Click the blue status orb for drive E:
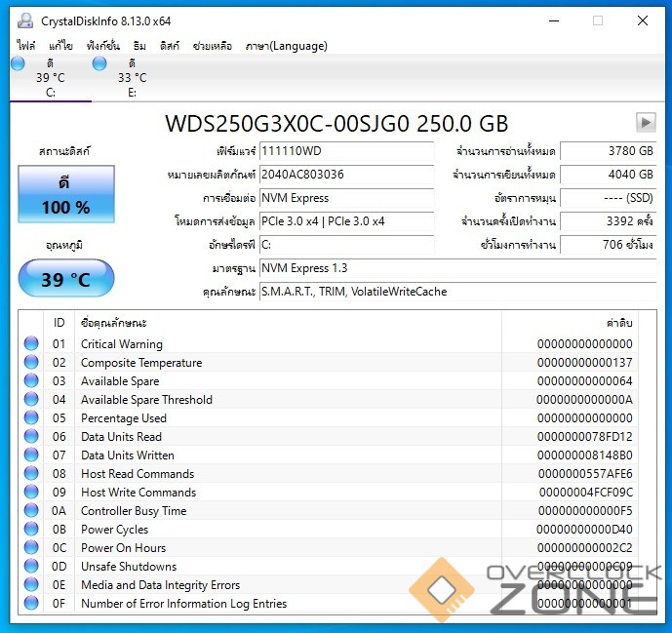This screenshot has height=633, width=672. coord(99,63)
